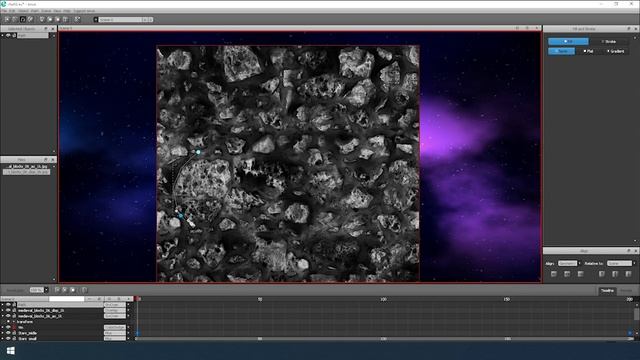
Task: Switch to the Stroke tab
Action: pos(609,41)
